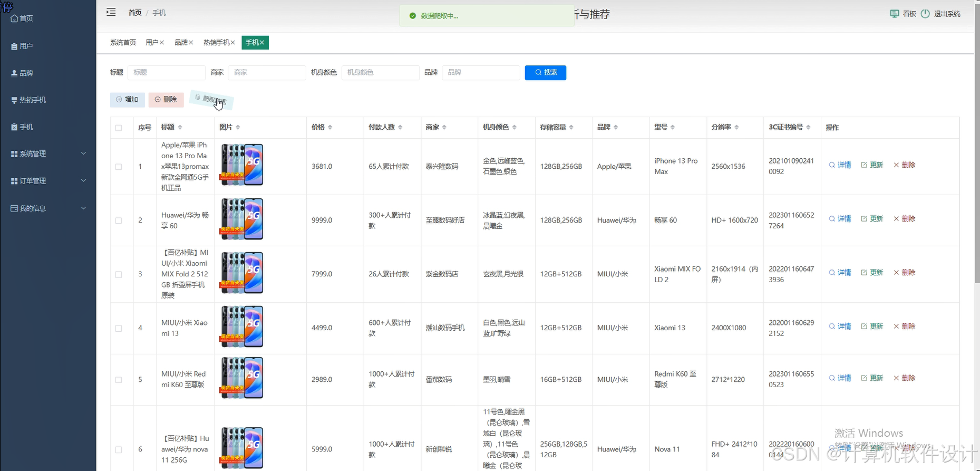This screenshot has width=980, height=471.
Task: Focus the 品牌 search input field
Action: coord(481,72)
